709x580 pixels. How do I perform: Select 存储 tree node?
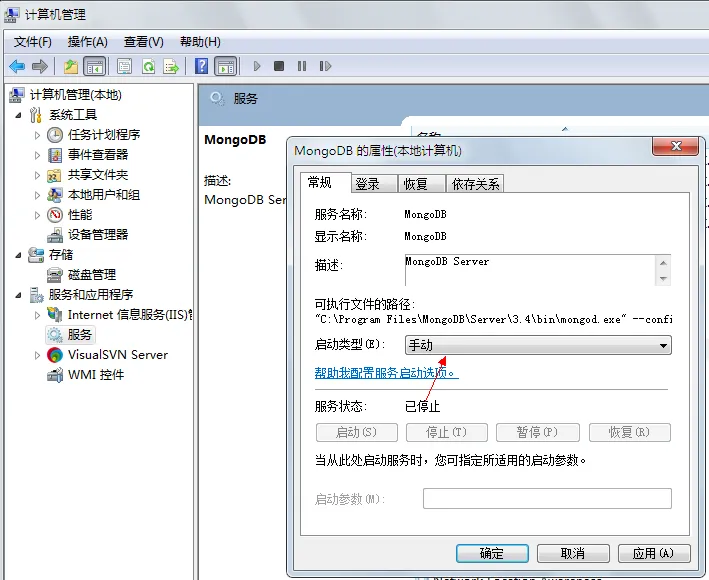click(61, 255)
